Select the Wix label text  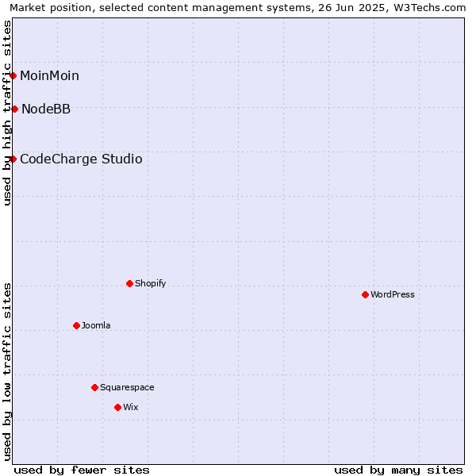tap(131, 407)
